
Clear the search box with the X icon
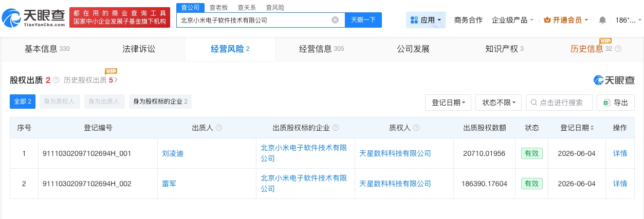click(335, 20)
